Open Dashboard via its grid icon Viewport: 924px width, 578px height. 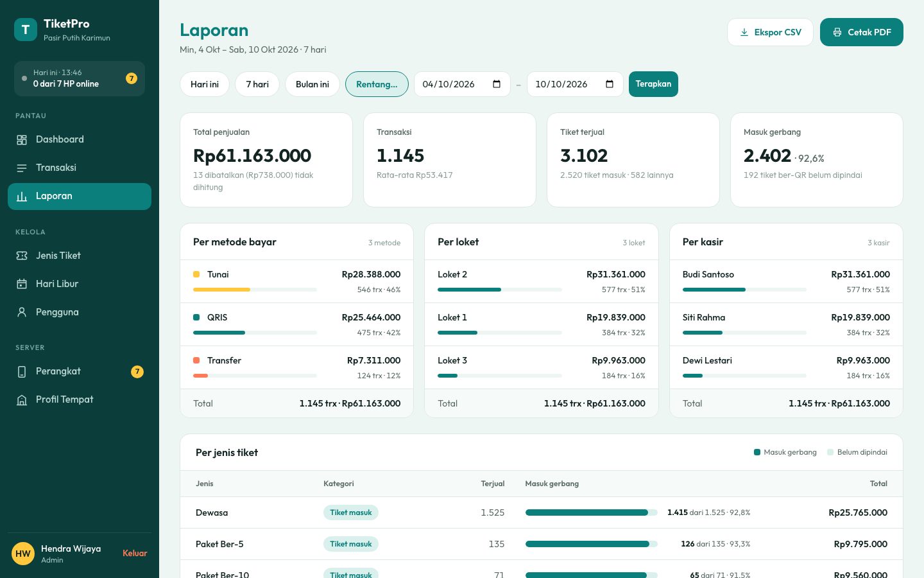[22, 139]
